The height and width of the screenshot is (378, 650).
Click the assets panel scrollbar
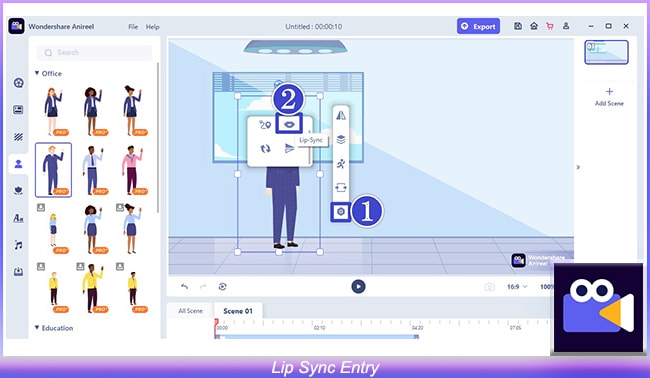[x=158, y=138]
